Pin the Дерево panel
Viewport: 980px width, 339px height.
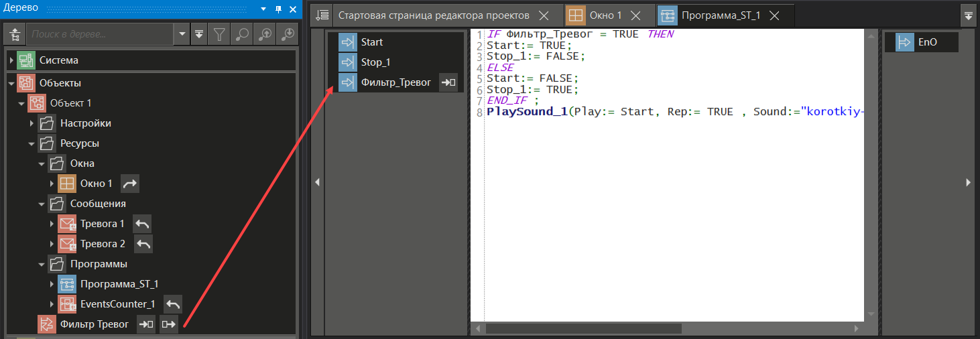click(279, 9)
